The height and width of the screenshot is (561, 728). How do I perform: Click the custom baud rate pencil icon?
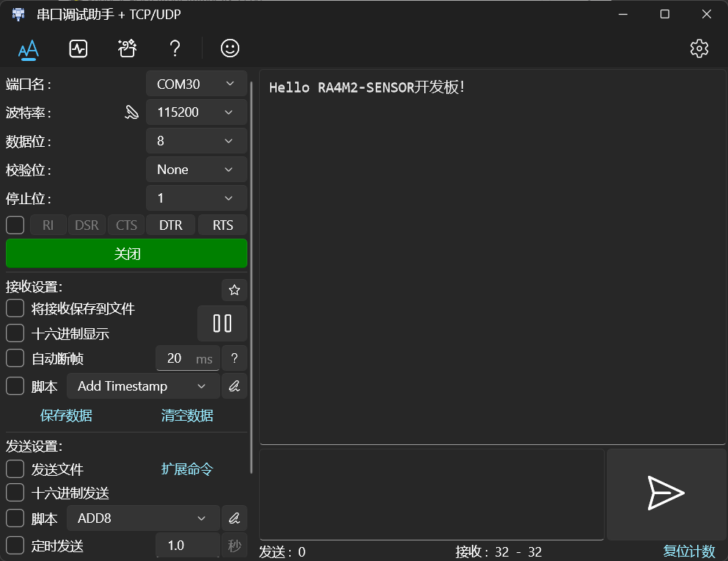(x=132, y=112)
